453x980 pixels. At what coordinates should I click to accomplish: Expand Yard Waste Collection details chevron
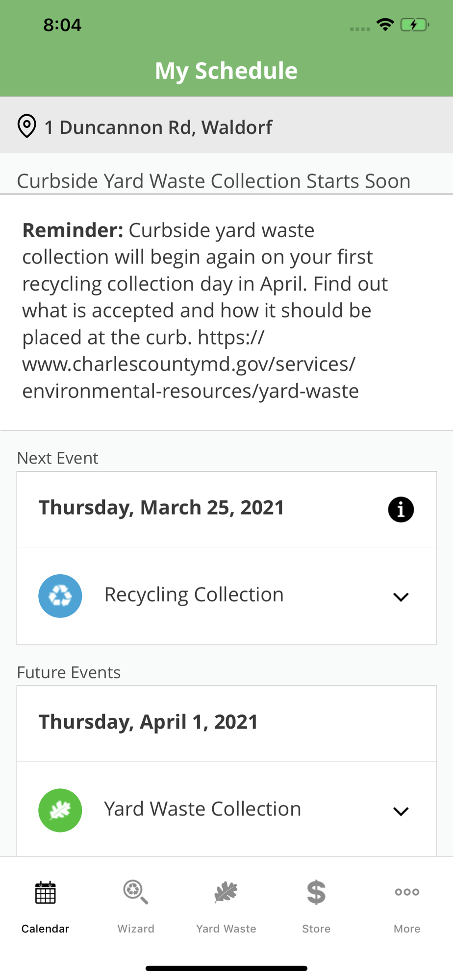401,811
